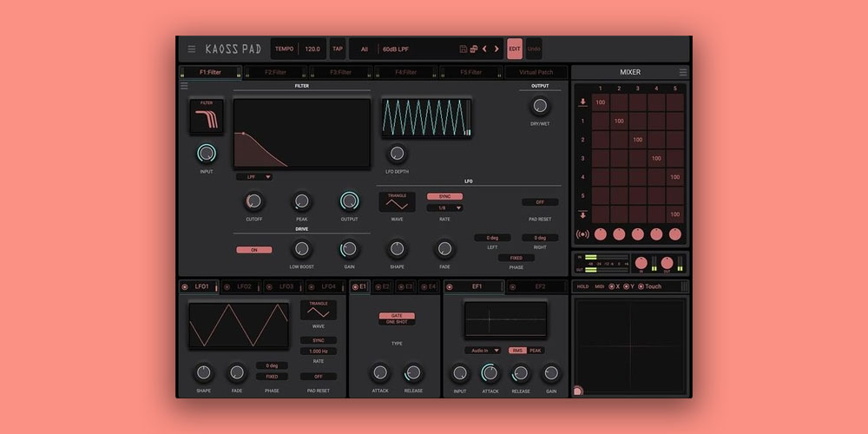Go to the previous preset with the left arrow

coord(484,49)
